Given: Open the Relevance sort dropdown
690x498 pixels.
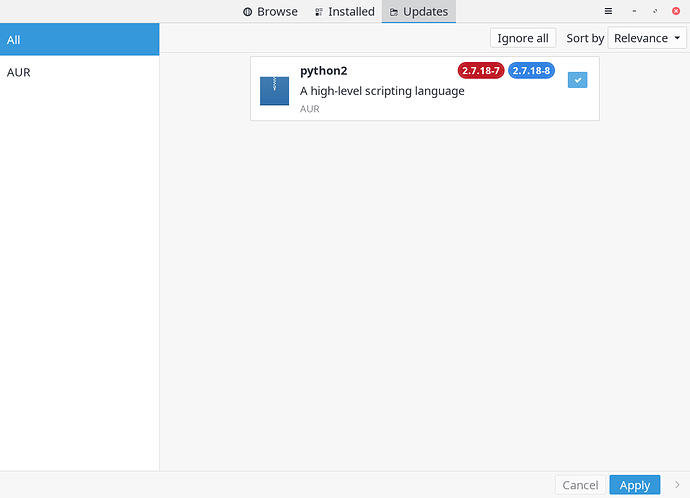Looking at the screenshot, I should coord(647,38).
